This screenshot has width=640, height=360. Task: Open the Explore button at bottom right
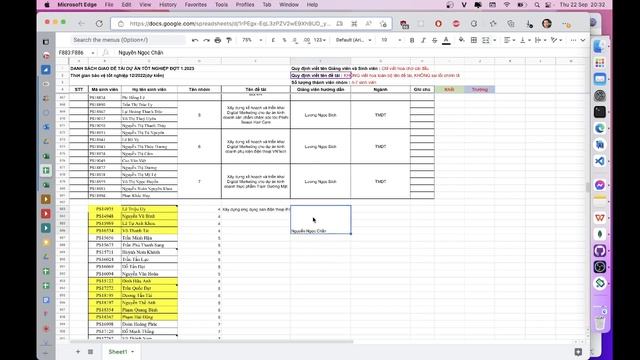pos(578,351)
